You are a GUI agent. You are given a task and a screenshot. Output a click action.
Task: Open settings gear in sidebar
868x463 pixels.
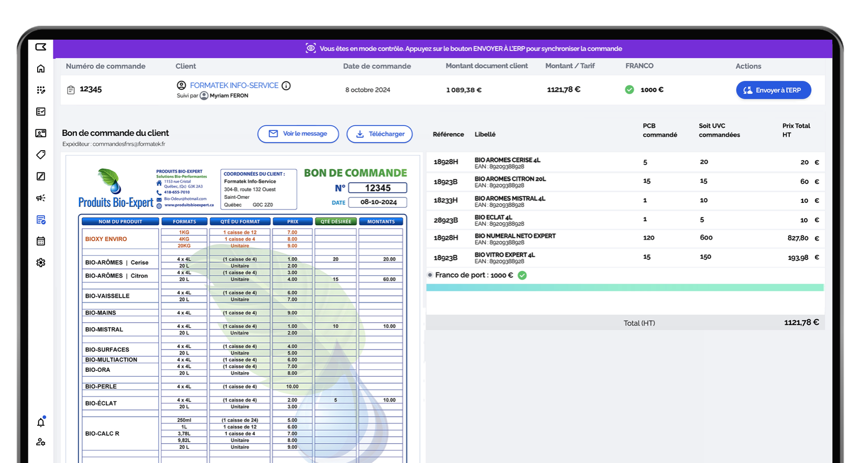(41, 263)
